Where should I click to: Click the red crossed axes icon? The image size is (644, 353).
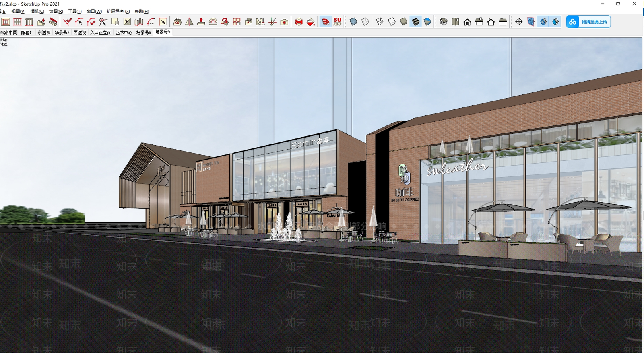point(272,22)
